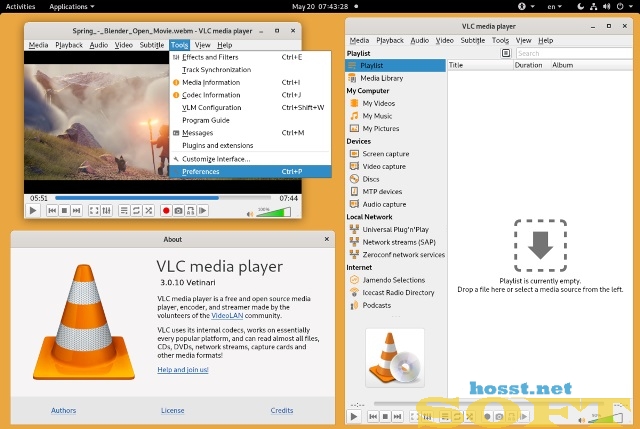The height and width of the screenshot is (429, 640).
Task: Select Discs in Devices list
Action: coord(396,179)
